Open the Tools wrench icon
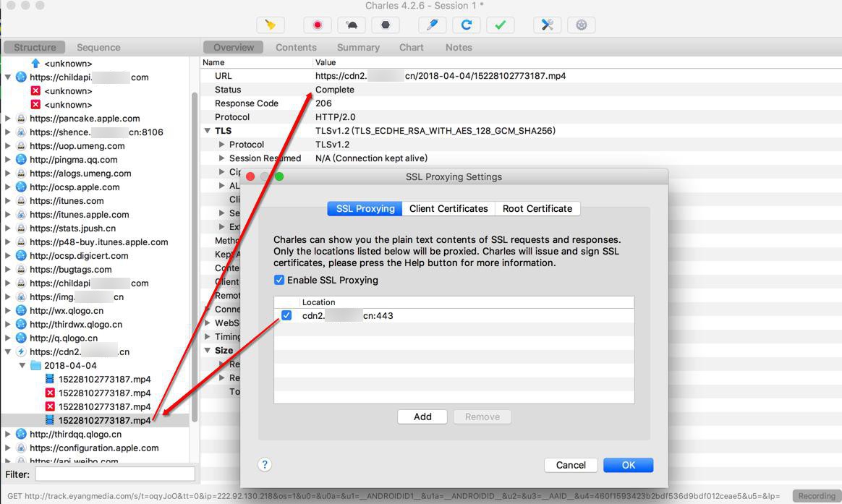 coord(547,25)
